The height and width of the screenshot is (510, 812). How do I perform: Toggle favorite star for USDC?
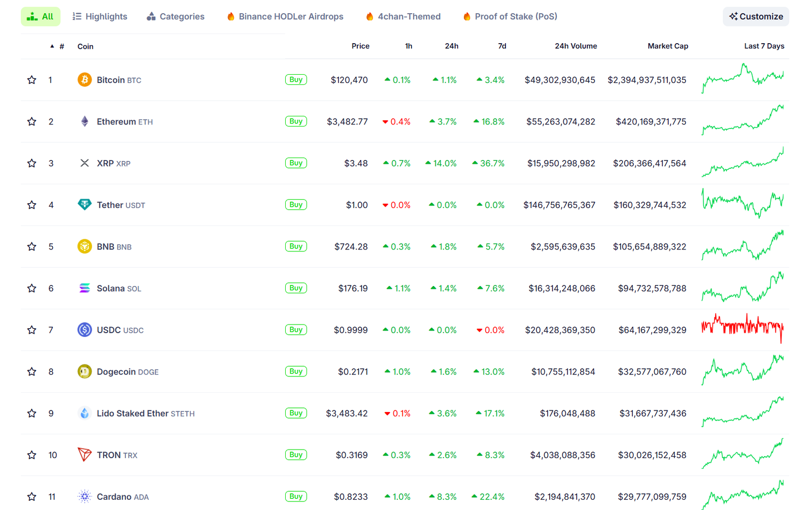[x=32, y=330]
